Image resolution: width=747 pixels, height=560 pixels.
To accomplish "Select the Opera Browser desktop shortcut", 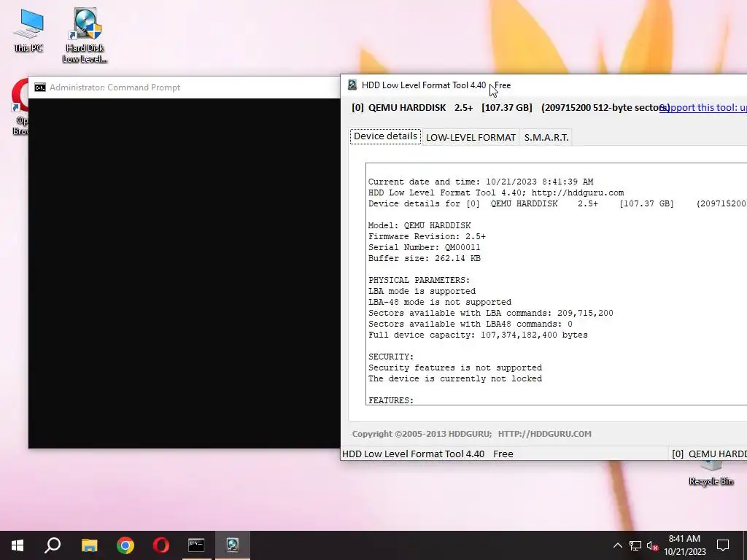I will point(20,107).
